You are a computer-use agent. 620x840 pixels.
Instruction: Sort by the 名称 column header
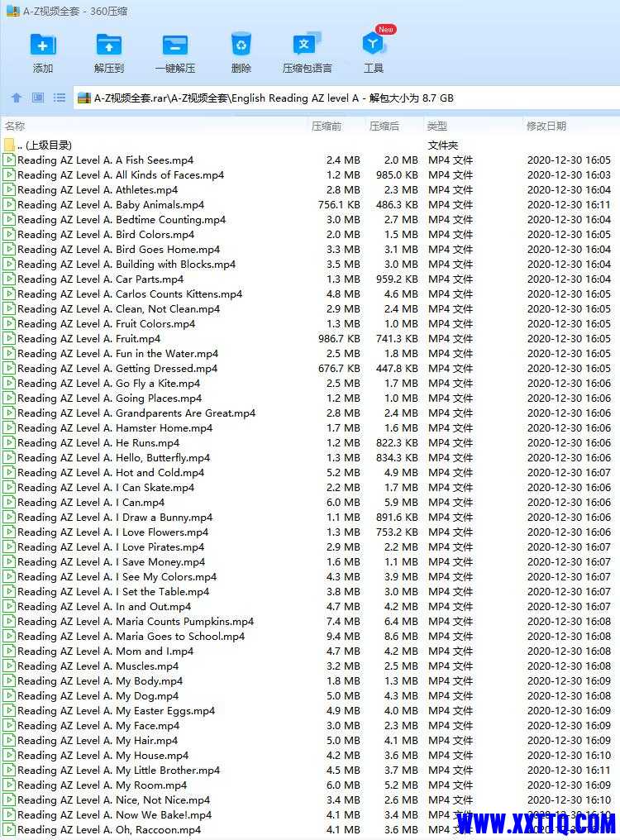point(15,126)
